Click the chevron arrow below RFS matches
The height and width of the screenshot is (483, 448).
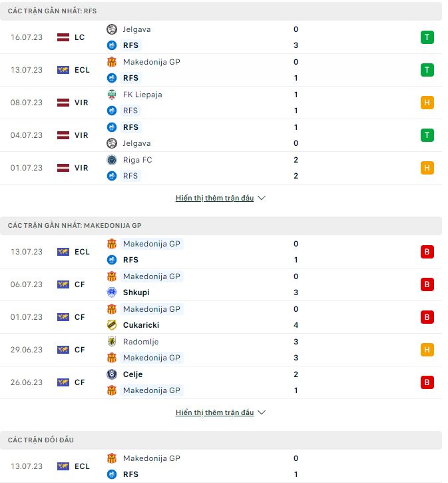click(262, 199)
